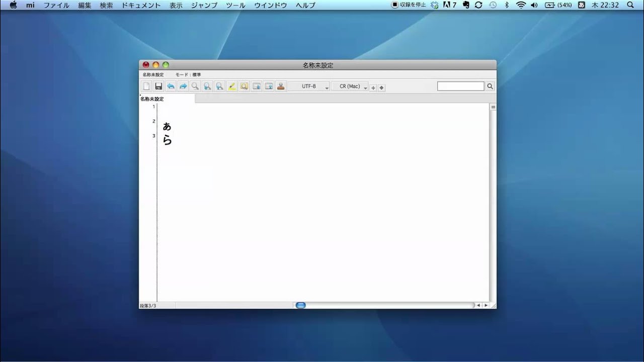
Task: Open the 表示 menu
Action: click(x=176, y=5)
